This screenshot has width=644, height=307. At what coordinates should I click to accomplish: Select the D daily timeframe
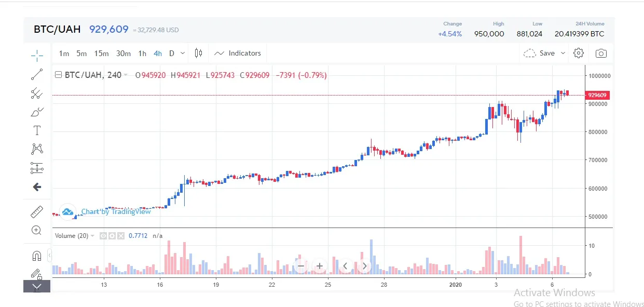(171, 54)
